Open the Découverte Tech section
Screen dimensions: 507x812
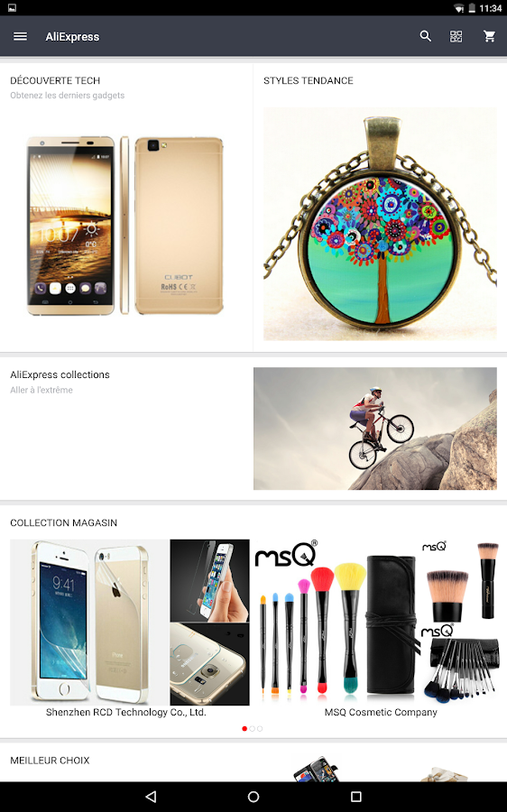(55, 80)
